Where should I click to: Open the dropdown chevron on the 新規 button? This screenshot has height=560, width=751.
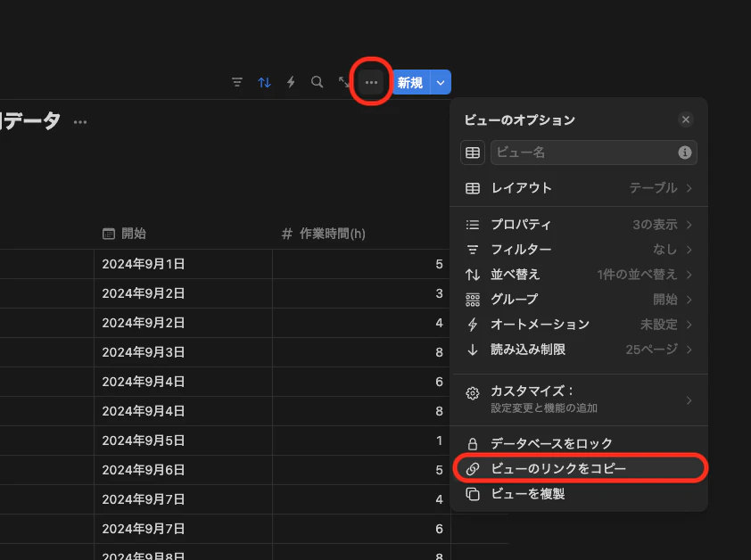442,82
